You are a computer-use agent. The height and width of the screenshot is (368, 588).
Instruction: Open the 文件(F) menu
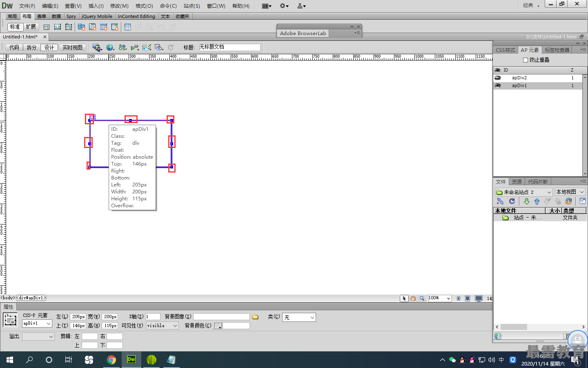(x=27, y=6)
